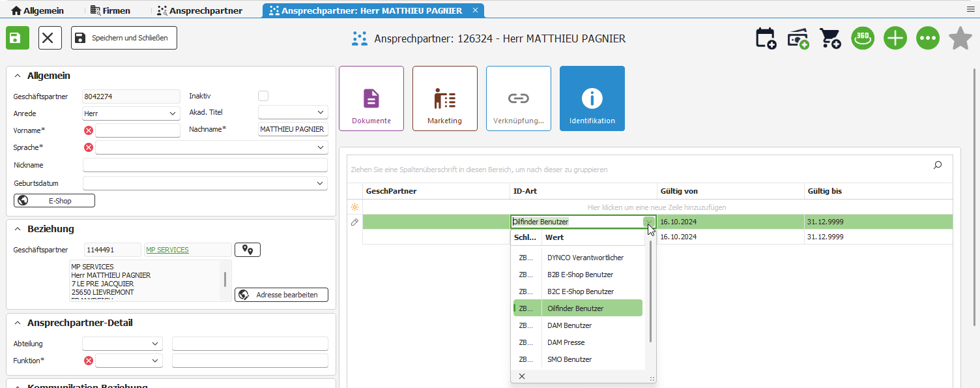Click the map location pin button
The height and width of the screenshot is (388, 980).
click(248, 250)
